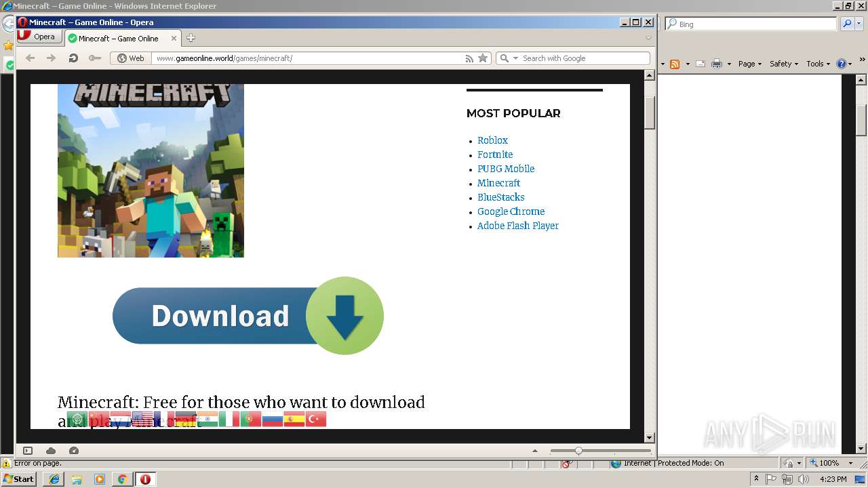Click IE Print icon
Screen dimensions: 868x488
tap(716, 64)
